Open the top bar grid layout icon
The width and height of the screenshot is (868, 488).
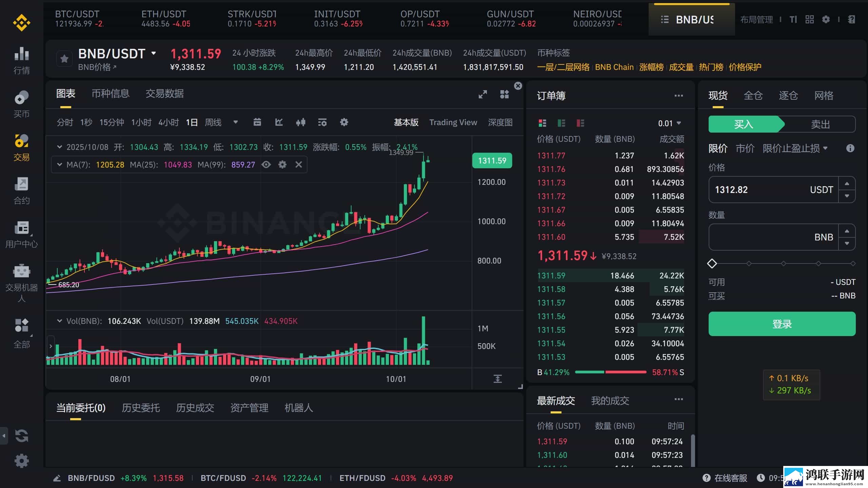point(810,20)
